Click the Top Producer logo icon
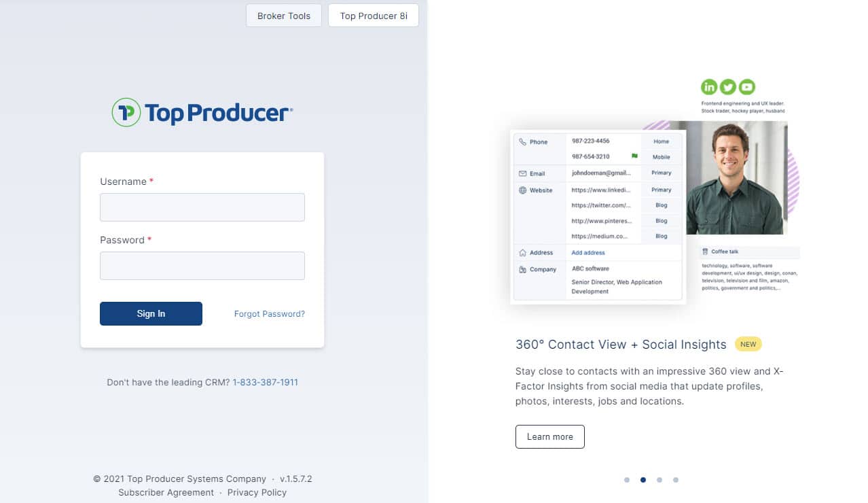The image size is (868, 503). [126, 112]
